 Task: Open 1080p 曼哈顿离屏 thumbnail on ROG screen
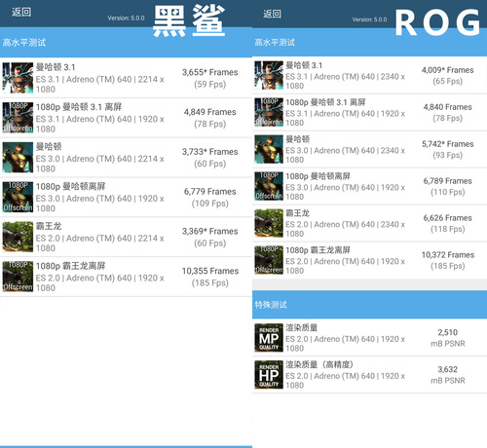(x=269, y=186)
